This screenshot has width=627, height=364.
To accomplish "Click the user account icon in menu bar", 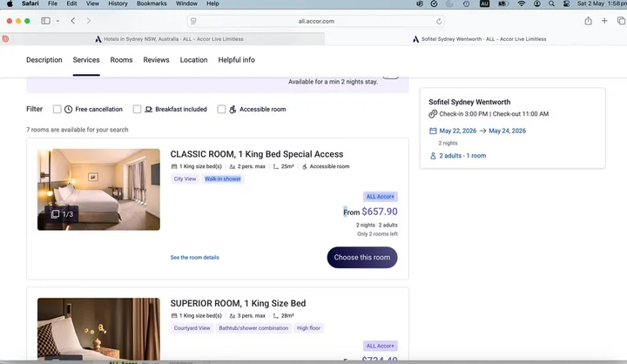I will coord(537,3).
